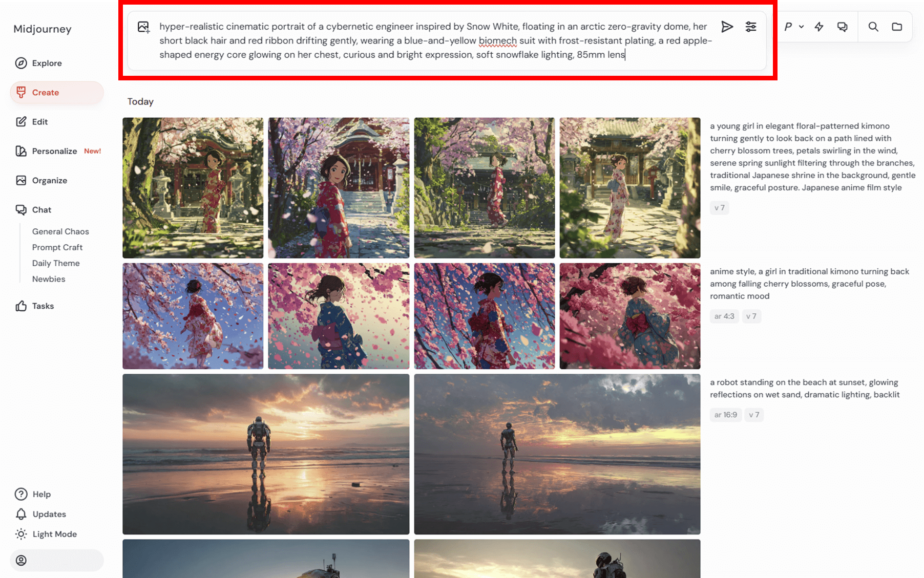Open Tasks in sidebar
Screen dimensions: 924x578
[x=56, y=306]
